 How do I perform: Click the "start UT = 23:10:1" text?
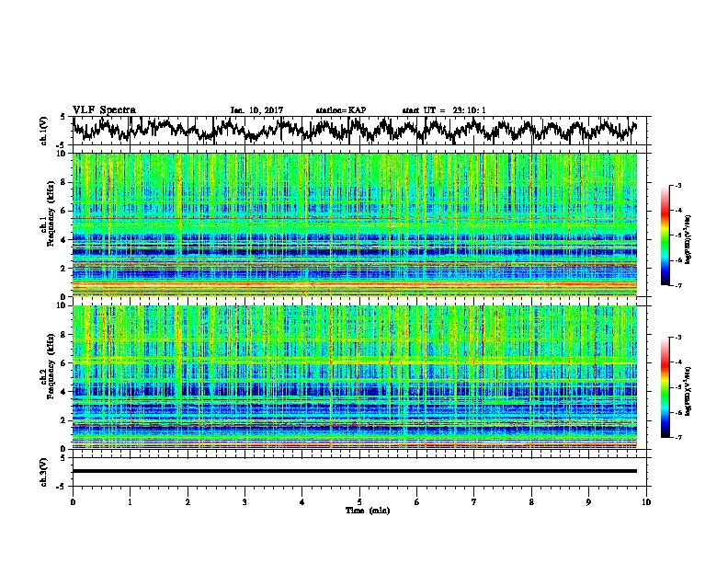[x=444, y=110]
